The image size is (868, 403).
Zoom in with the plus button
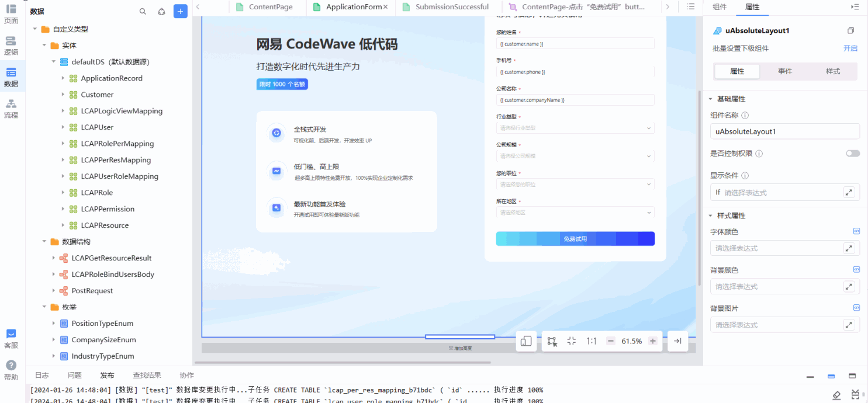tap(653, 341)
